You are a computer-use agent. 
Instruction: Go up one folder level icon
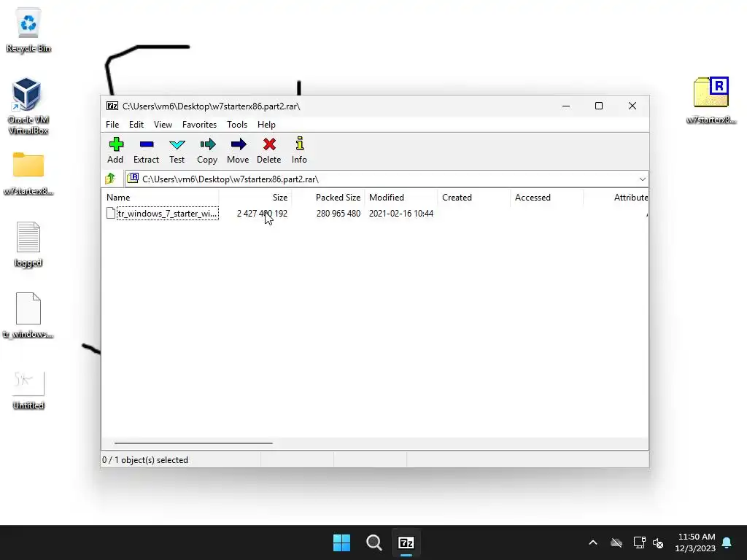(x=110, y=179)
